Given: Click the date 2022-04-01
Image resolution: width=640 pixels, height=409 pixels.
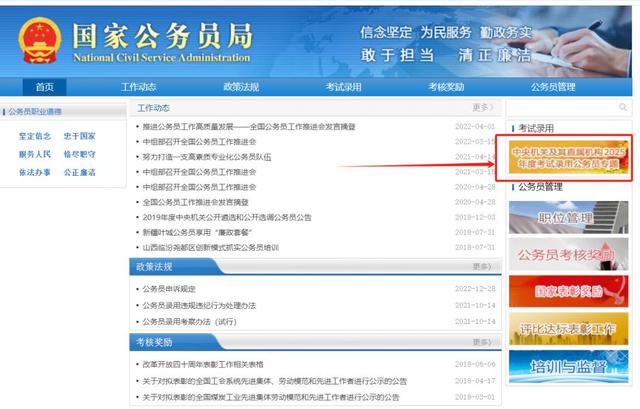Looking at the screenshot, I should [475, 127].
